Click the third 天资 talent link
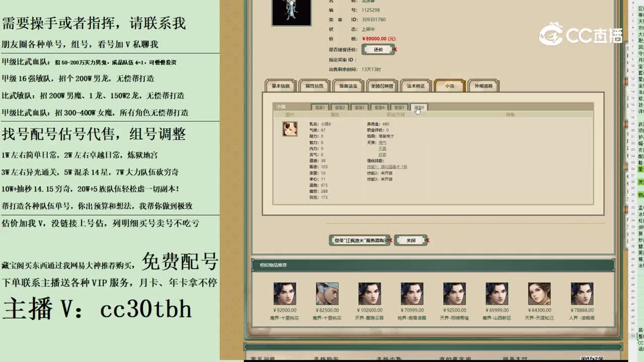Viewport: 644px width, 362px height. pos(382,154)
